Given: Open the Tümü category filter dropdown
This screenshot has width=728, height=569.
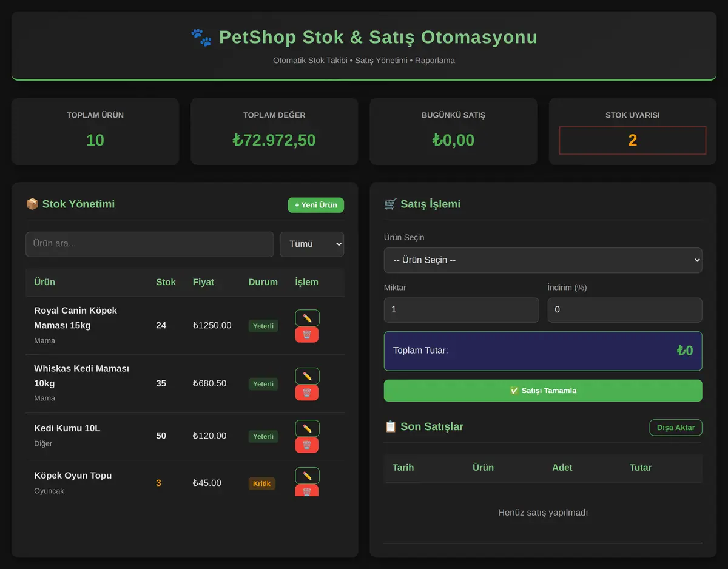Looking at the screenshot, I should point(312,244).
